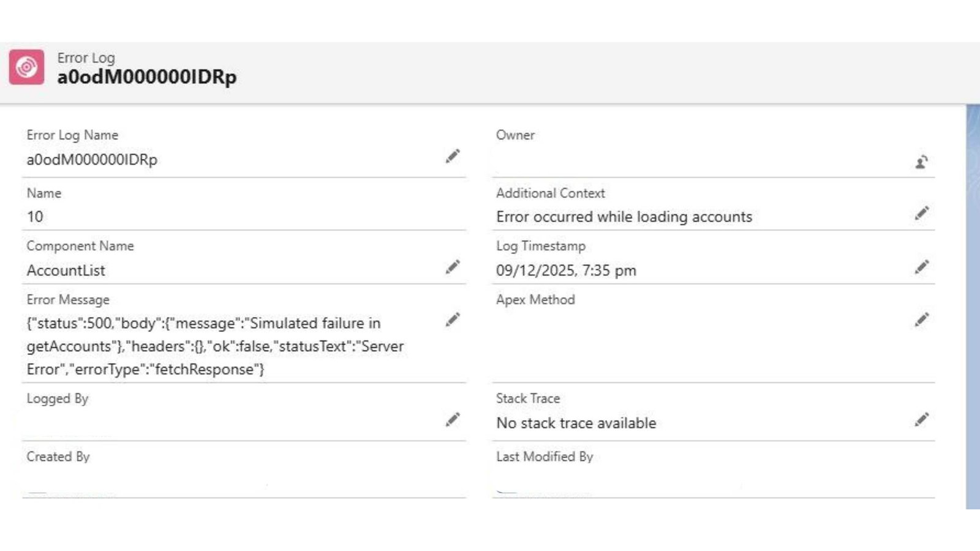Click the Log Timestamp value 09/12/2025, 7:35 pm
The height and width of the screenshot is (551, 980).
[566, 271]
